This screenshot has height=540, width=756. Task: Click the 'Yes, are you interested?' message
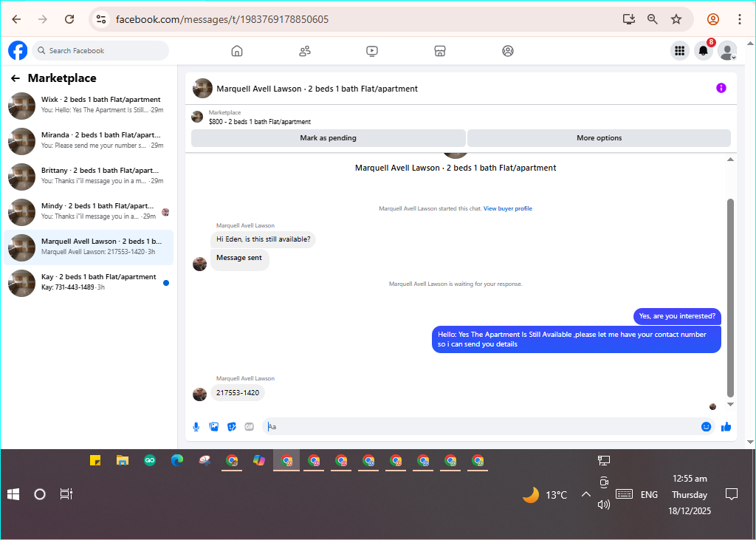point(677,316)
